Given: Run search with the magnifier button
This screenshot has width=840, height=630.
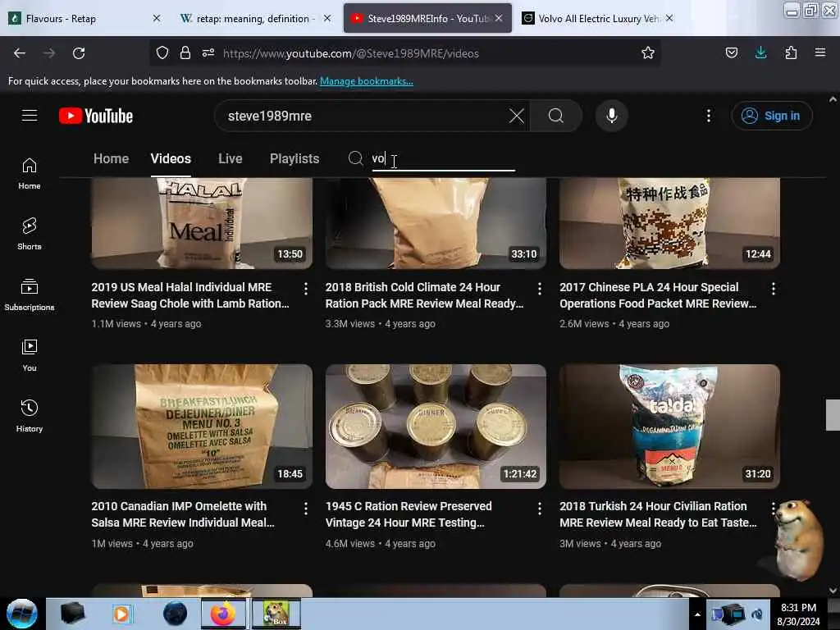Looking at the screenshot, I should (556, 116).
